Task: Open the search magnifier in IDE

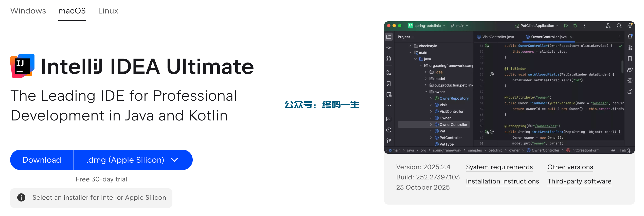Action: pos(619,26)
